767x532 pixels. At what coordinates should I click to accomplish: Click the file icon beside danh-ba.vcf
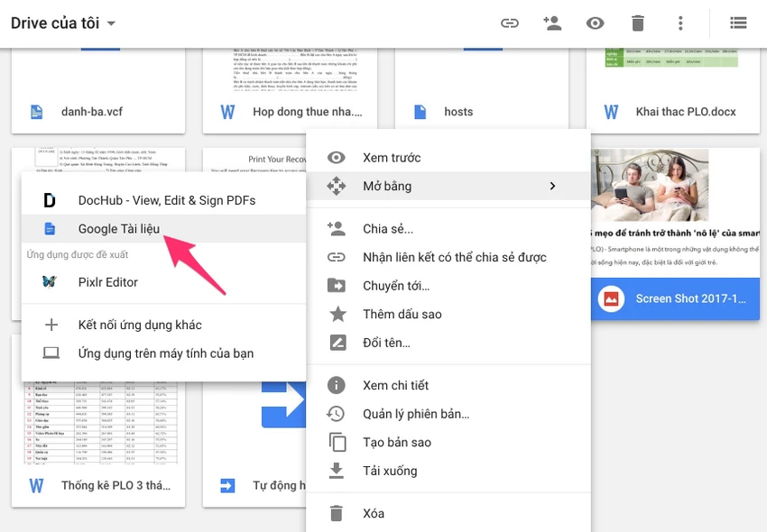pyautogui.click(x=37, y=112)
